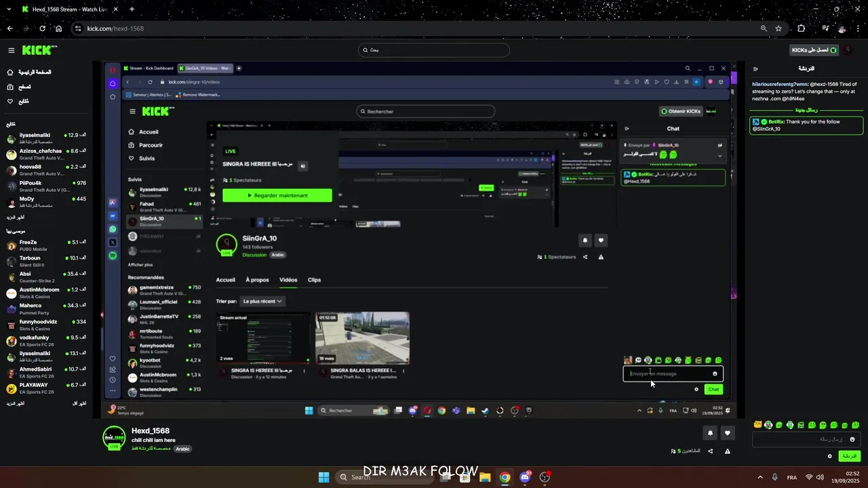The width and height of the screenshot is (868, 488).
Task: Open the FreeZe PUBG Mobile channel
Action: point(46,245)
